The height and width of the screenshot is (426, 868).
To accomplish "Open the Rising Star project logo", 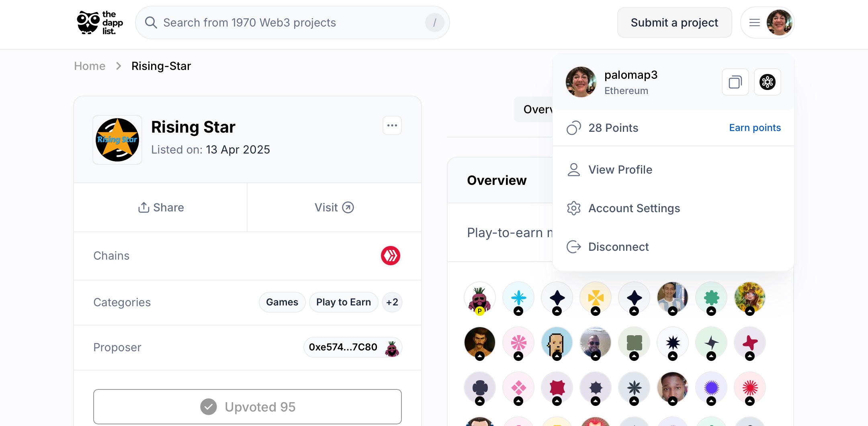I will click(x=117, y=140).
